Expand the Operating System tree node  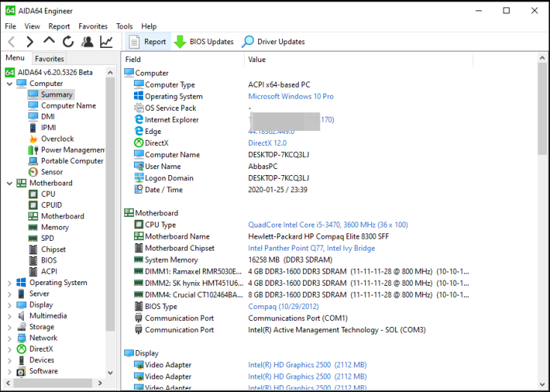point(10,283)
